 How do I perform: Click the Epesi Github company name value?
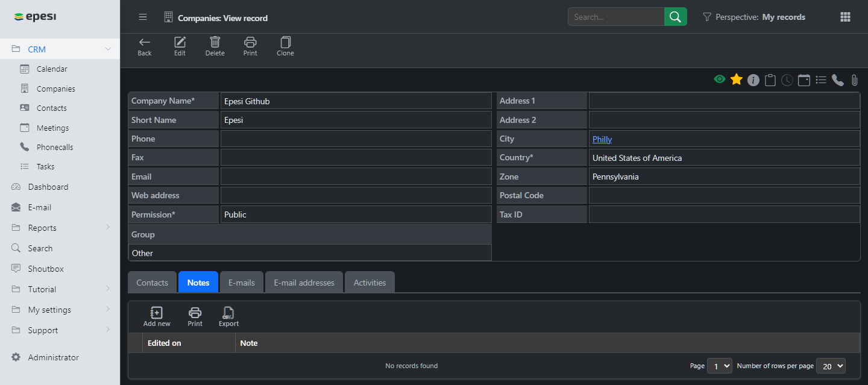pyautogui.click(x=247, y=101)
